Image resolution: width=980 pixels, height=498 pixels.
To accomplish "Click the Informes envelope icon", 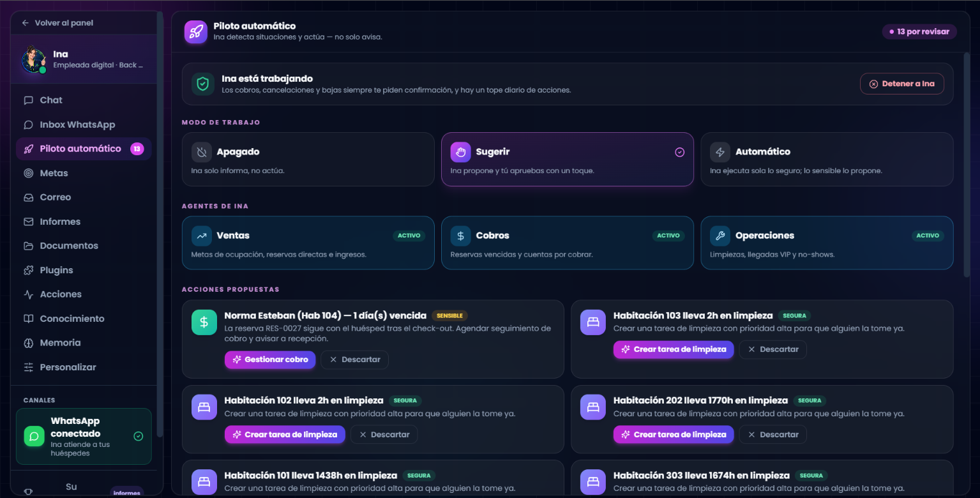I will tap(28, 222).
